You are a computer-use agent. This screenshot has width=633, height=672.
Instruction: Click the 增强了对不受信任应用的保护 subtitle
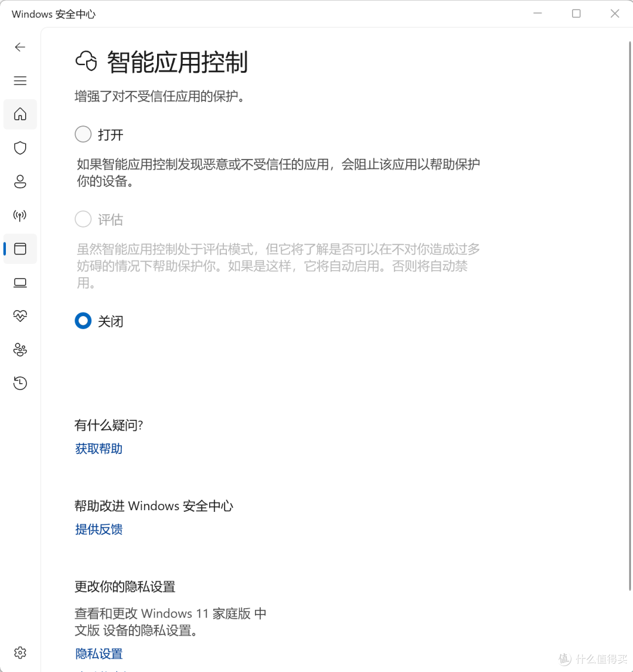click(x=160, y=96)
